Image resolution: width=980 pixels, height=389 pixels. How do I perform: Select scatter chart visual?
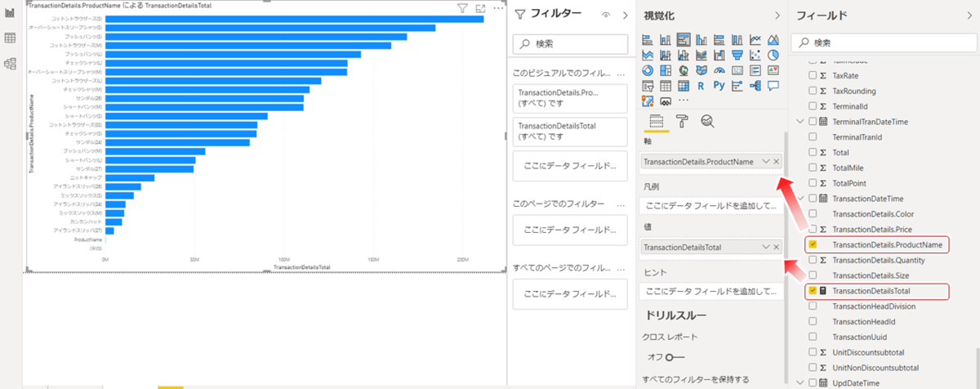(755, 55)
